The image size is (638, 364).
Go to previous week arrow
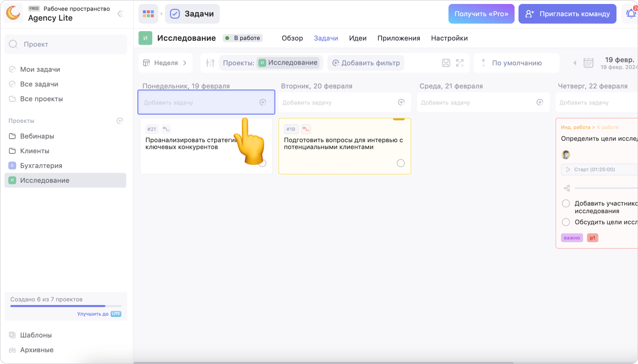coord(574,63)
